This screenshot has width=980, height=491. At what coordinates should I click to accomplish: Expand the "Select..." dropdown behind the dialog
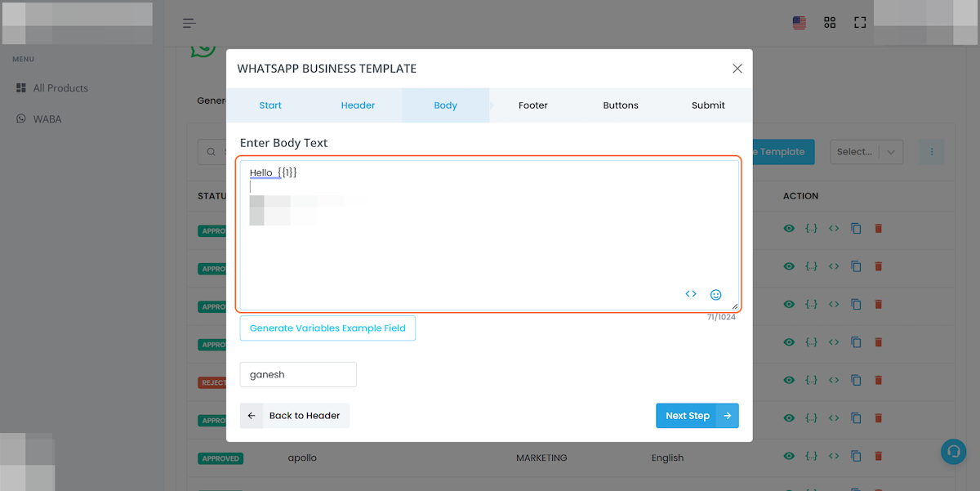866,151
